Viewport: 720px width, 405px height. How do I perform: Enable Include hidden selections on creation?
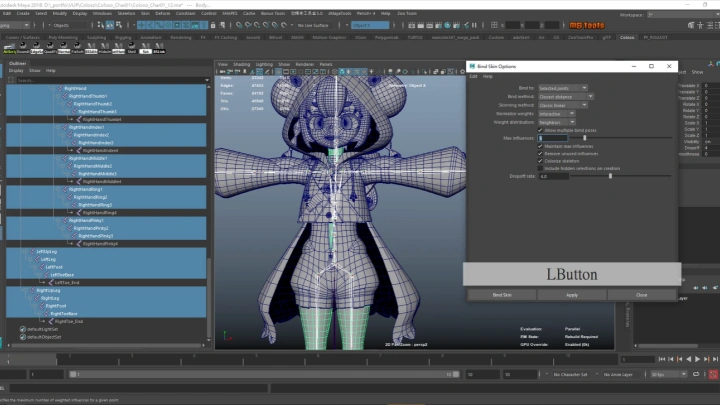[x=541, y=168]
